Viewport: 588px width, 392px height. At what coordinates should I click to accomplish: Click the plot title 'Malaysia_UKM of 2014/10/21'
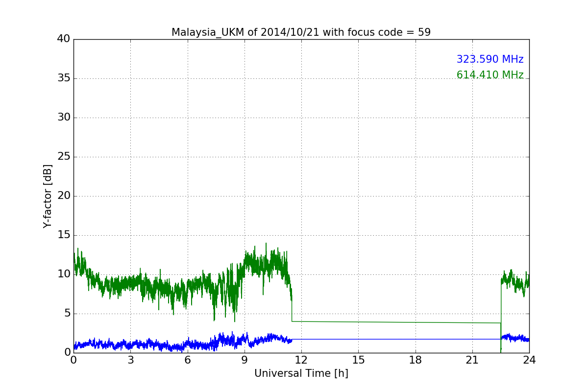pyautogui.click(x=301, y=32)
